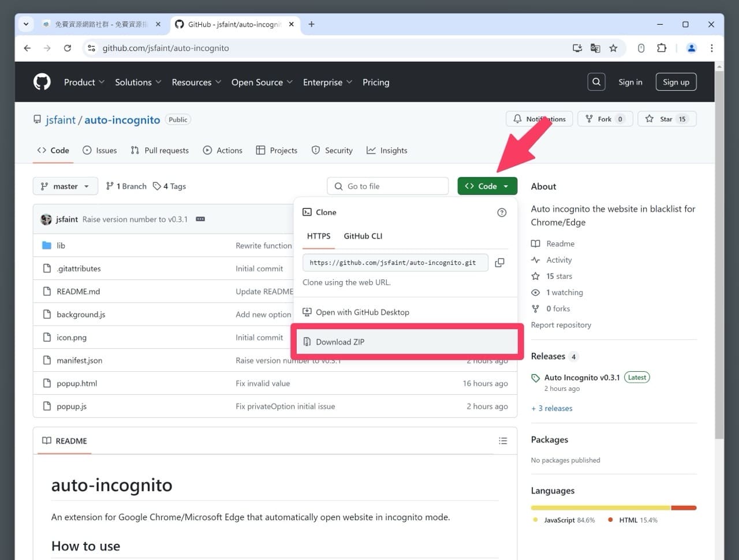Click Download ZIP
739x560 pixels.
[x=407, y=342]
